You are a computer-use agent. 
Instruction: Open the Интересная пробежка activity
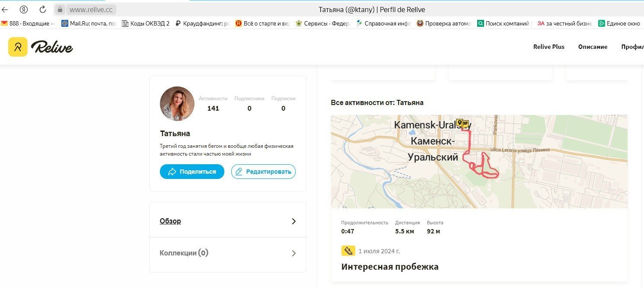[390, 267]
